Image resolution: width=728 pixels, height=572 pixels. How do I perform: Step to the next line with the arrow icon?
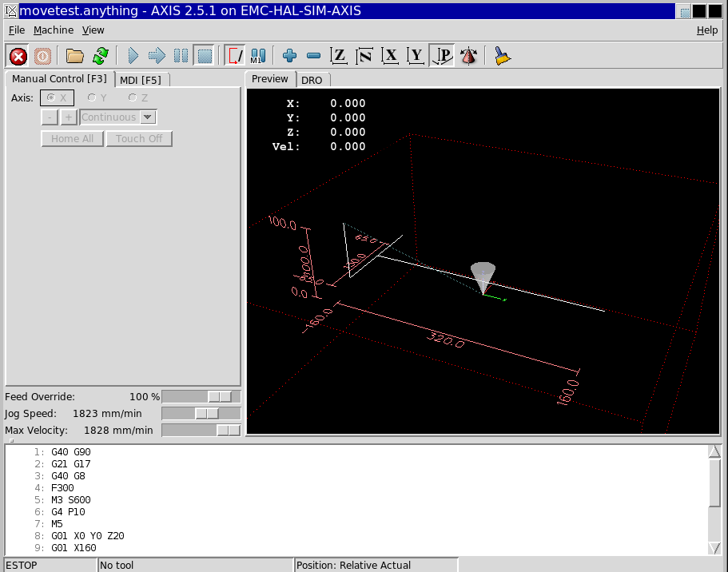157,56
